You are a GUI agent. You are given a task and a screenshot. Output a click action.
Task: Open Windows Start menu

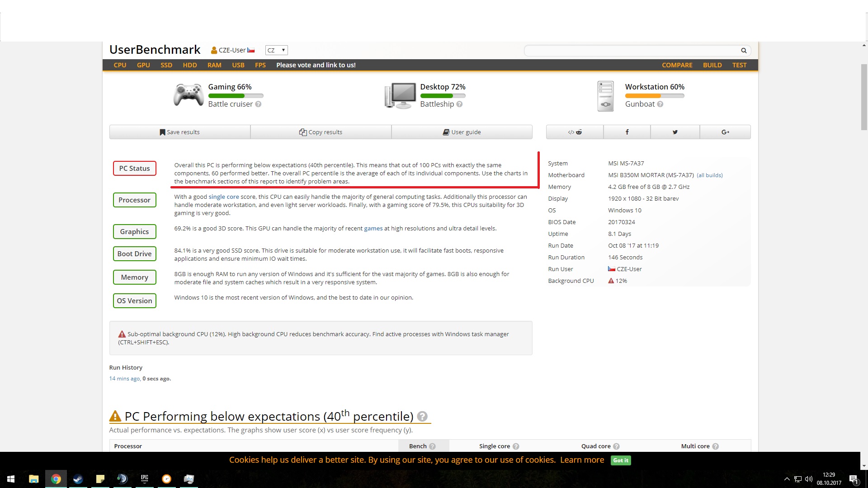click(11, 479)
